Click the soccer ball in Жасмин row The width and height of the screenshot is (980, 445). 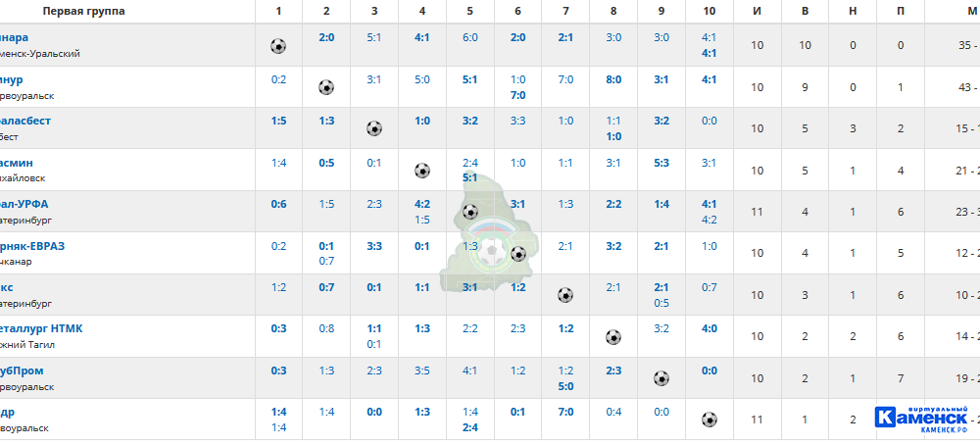click(x=421, y=171)
